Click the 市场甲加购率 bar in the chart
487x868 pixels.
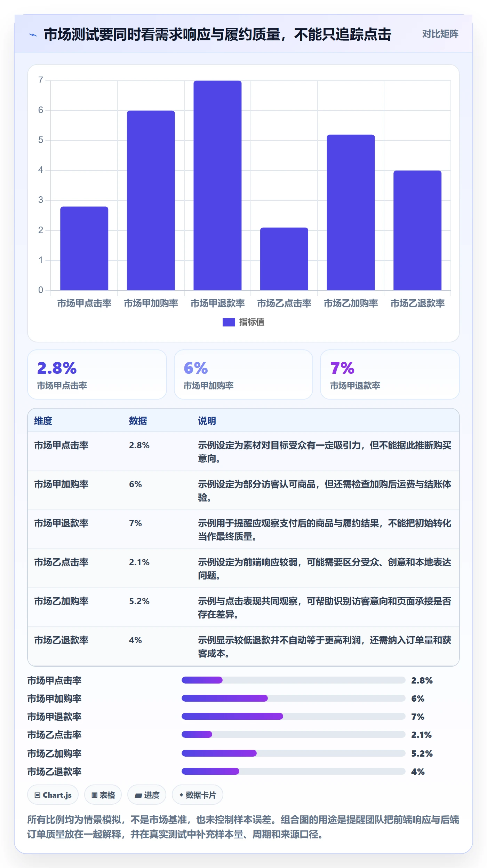pyautogui.click(x=151, y=200)
